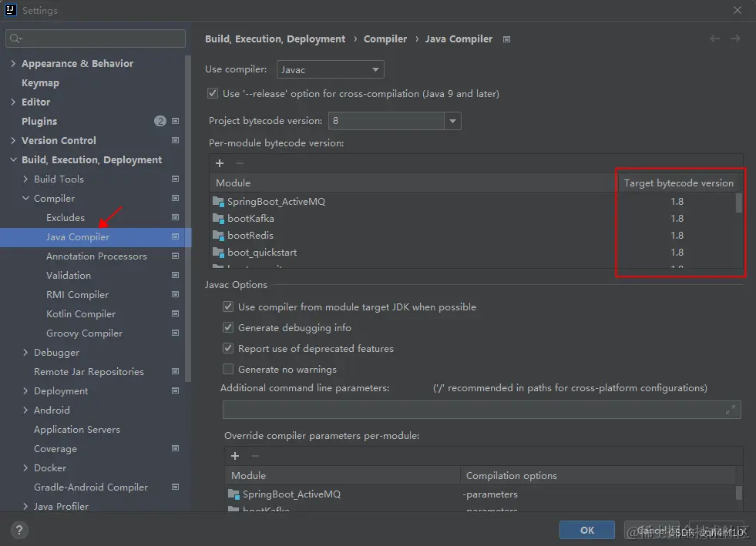Click the project-level icon beside RMI Compiler
This screenshot has width=756, height=546.
pyautogui.click(x=175, y=294)
